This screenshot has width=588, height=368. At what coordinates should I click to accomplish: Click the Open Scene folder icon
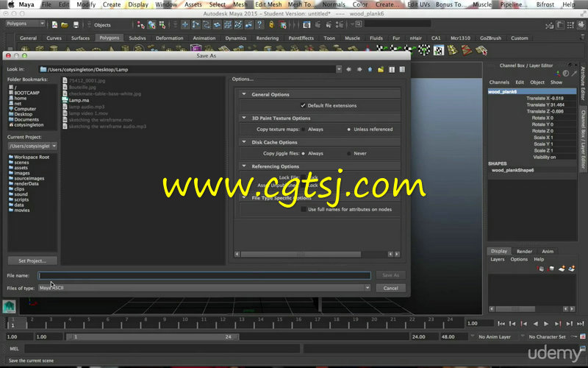(65, 25)
